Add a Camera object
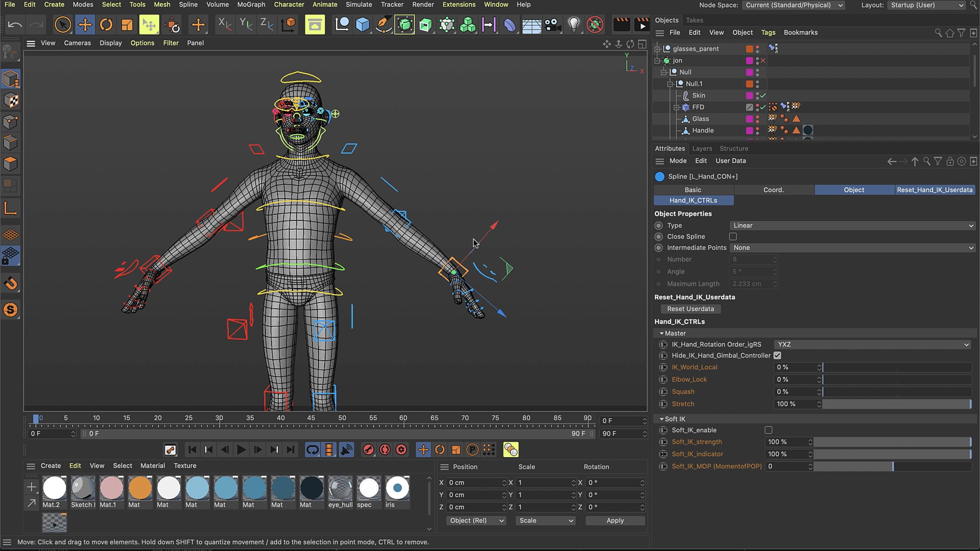Image resolution: width=980 pixels, height=551 pixels. (552, 25)
